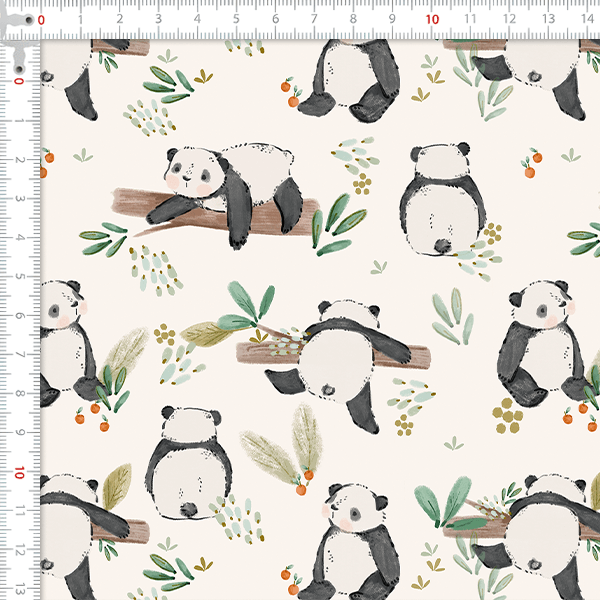600x600 pixels.
Task: Click the gold dot cluster under the right panda
Action: click(x=508, y=413)
